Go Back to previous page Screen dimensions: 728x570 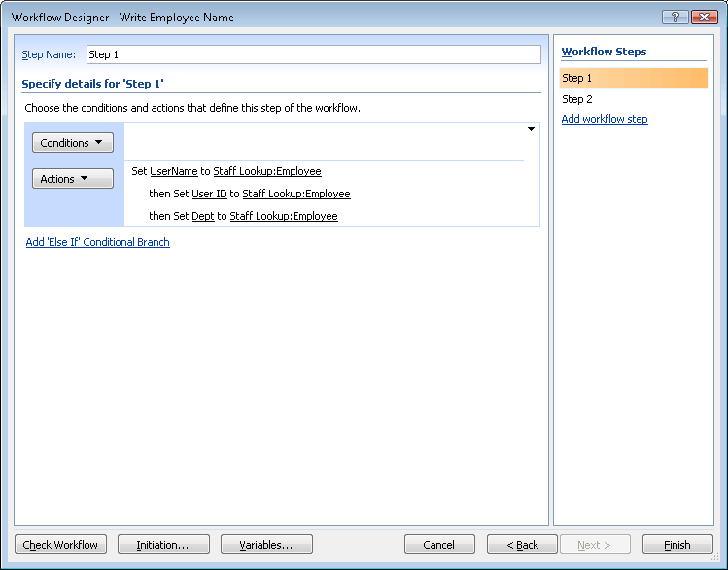(x=522, y=545)
